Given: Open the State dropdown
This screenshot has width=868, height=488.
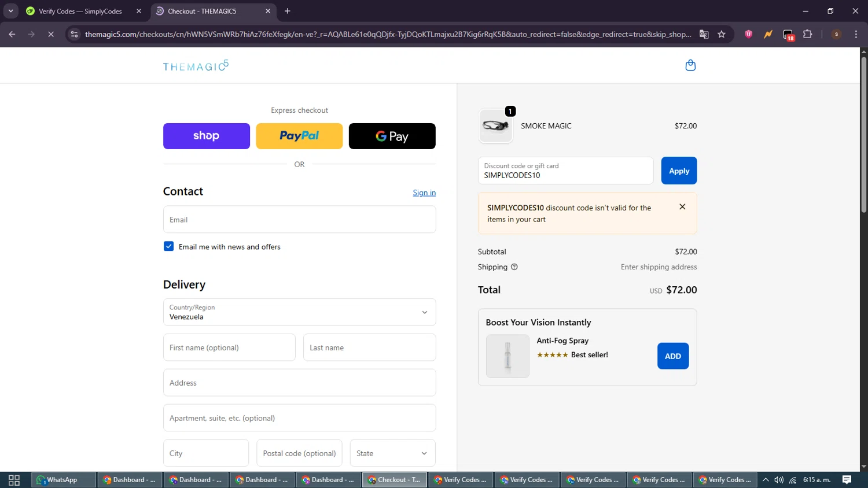Looking at the screenshot, I should 392,453.
